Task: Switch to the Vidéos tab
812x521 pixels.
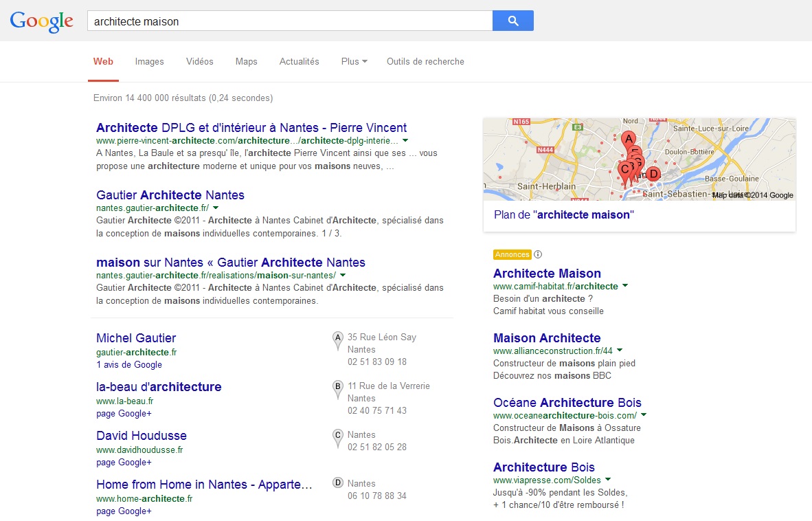Action: tap(199, 62)
